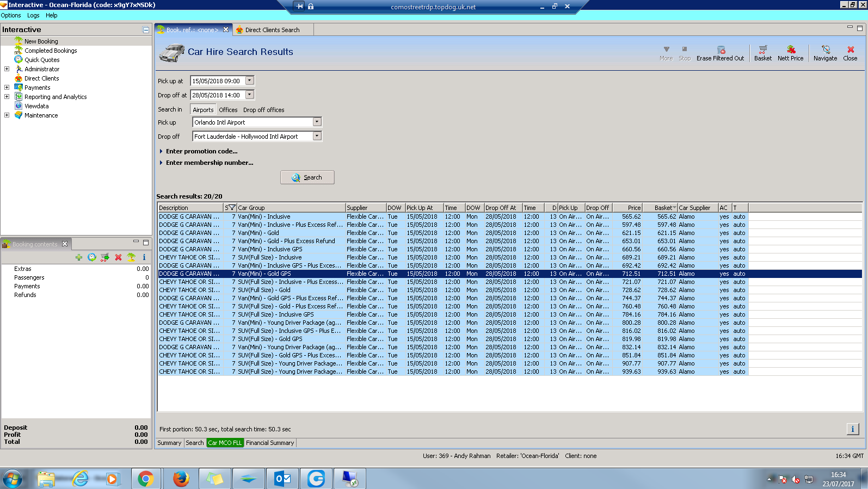Open the Drop off at date dropdown

pyautogui.click(x=249, y=95)
